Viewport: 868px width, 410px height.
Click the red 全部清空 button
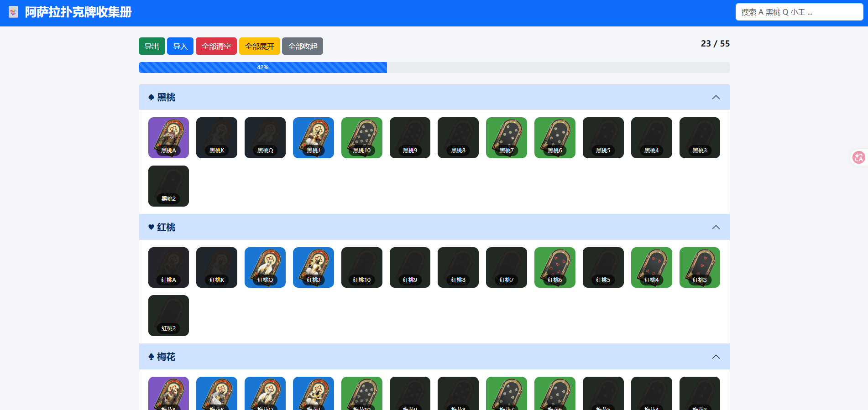click(x=216, y=46)
